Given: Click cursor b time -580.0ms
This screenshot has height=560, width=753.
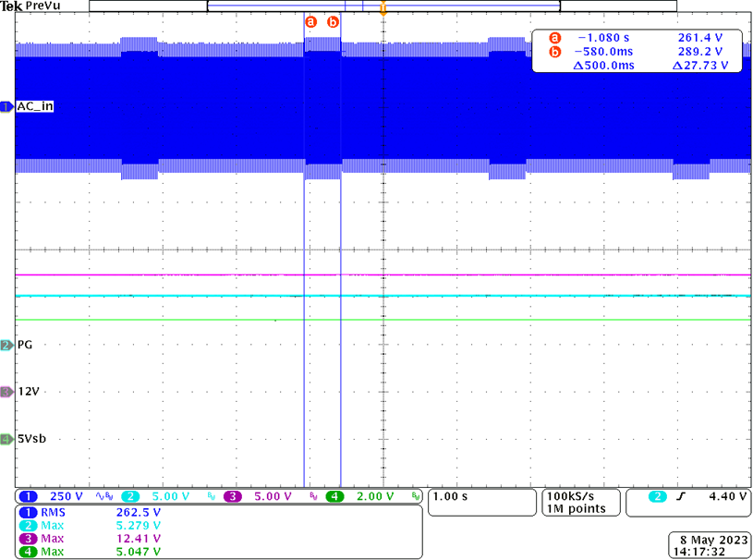Looking at the screenshot, I should (x=603, y=52).
